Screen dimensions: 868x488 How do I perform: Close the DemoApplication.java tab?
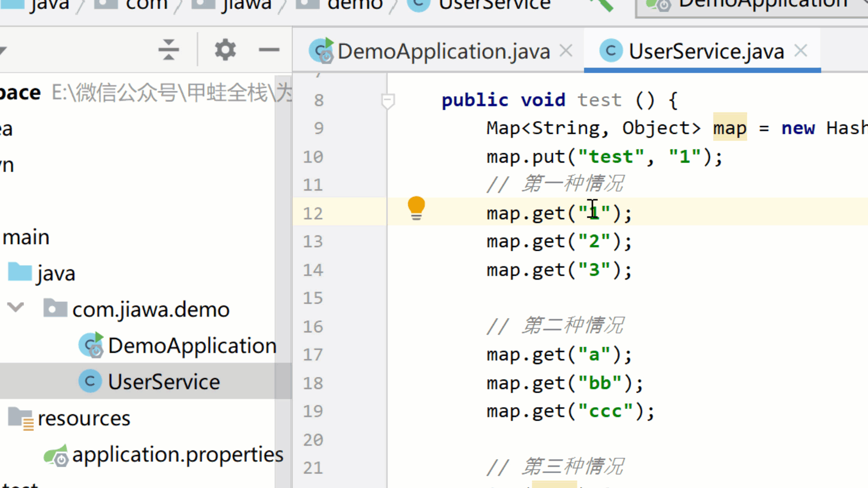566,51
